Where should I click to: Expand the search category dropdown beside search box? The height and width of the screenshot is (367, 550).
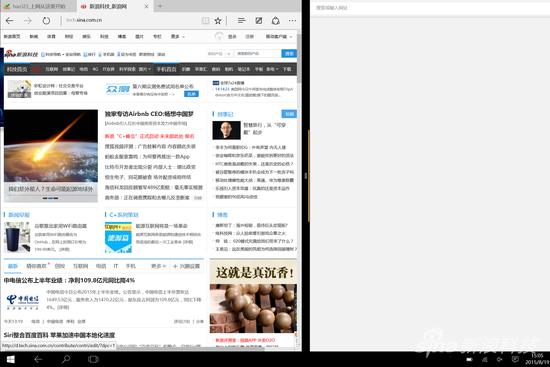coord(219,54)
